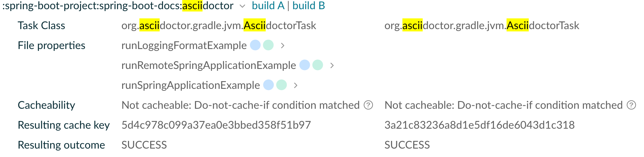This screenshot has width=644, height=157.
Task: Open the build B link
Action: [309, 6]
